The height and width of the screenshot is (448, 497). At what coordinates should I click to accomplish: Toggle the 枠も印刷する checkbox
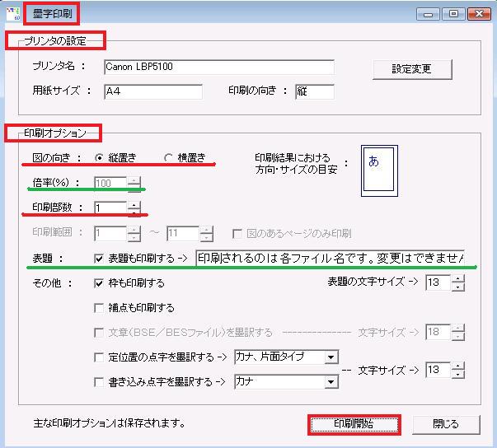(100, 283)
